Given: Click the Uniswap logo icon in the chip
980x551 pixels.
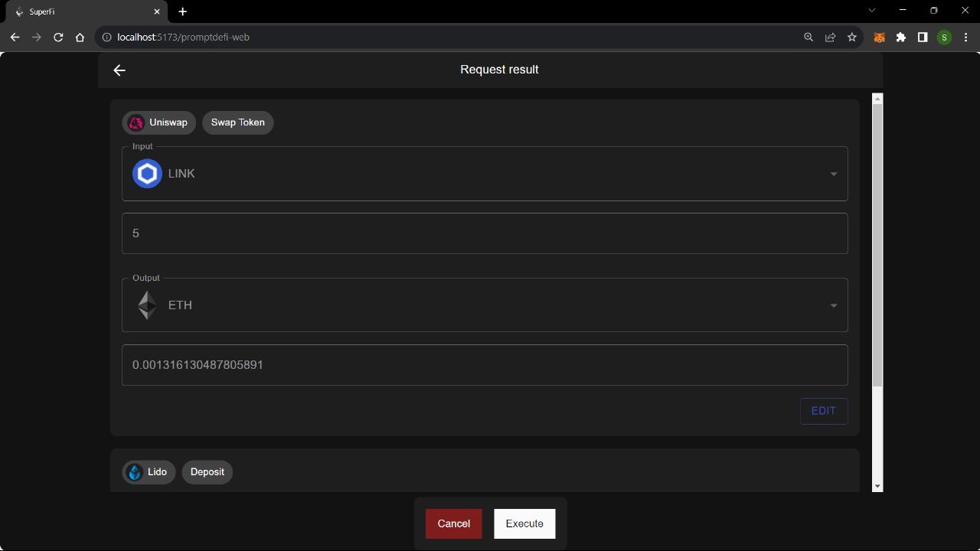Looking at the screenshot, I should [136, 122].
